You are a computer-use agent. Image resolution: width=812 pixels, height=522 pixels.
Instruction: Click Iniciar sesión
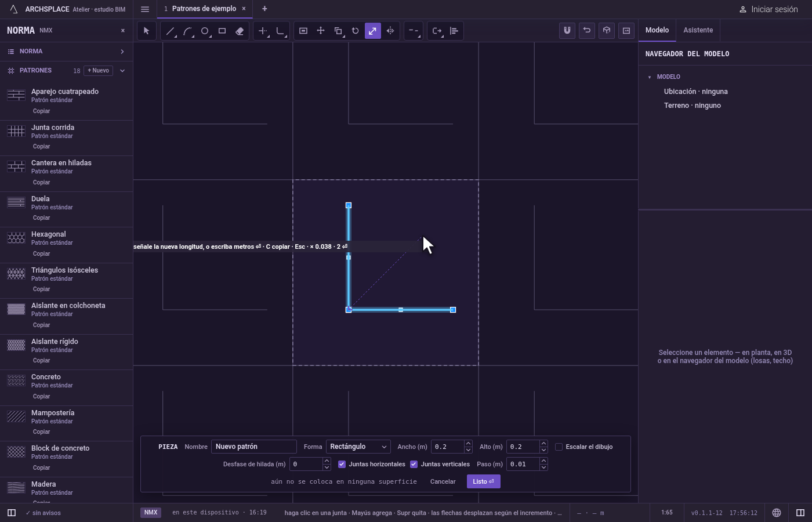[x=768, y=9]
